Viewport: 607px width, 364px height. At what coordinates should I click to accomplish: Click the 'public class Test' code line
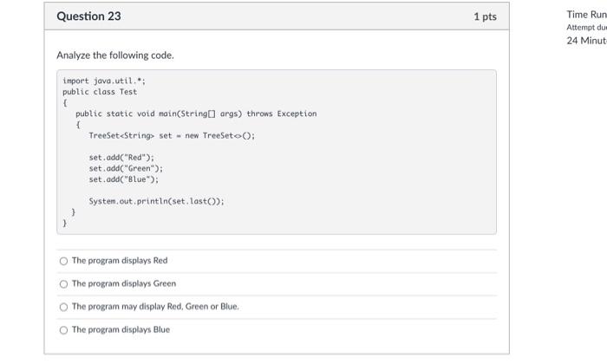click(100, 91)
